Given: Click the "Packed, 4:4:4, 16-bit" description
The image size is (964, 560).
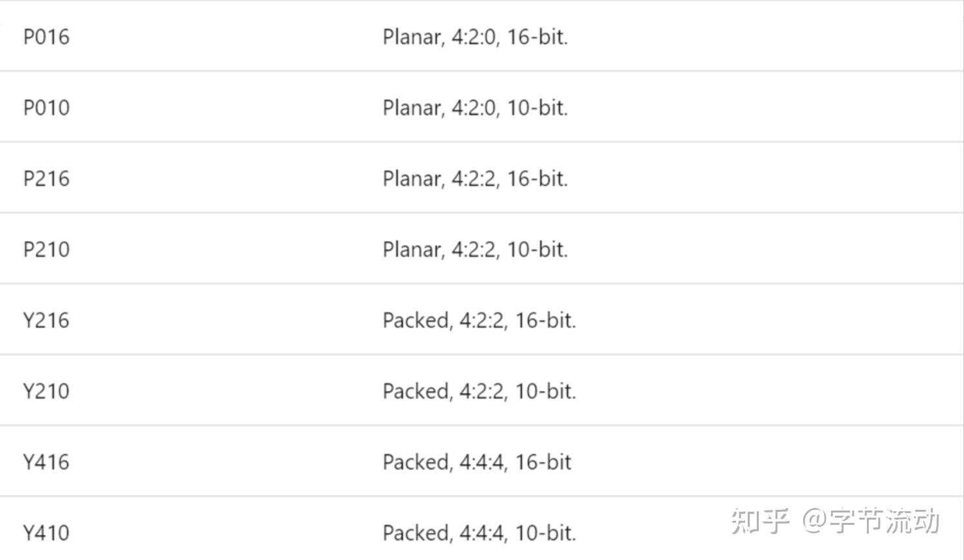Looking at the screenshot, I should click(x=477, y=463).
